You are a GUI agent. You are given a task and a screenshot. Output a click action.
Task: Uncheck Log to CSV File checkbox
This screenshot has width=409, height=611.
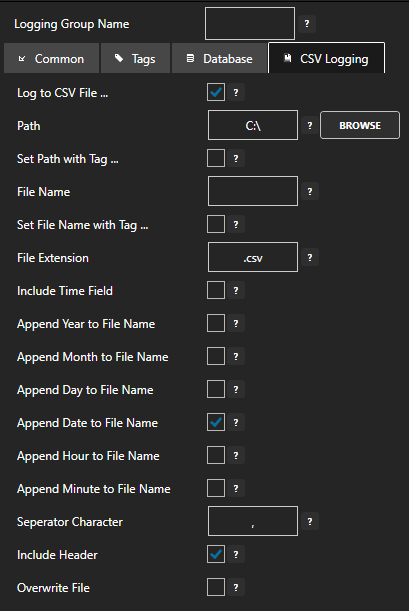tap(216, 92)
